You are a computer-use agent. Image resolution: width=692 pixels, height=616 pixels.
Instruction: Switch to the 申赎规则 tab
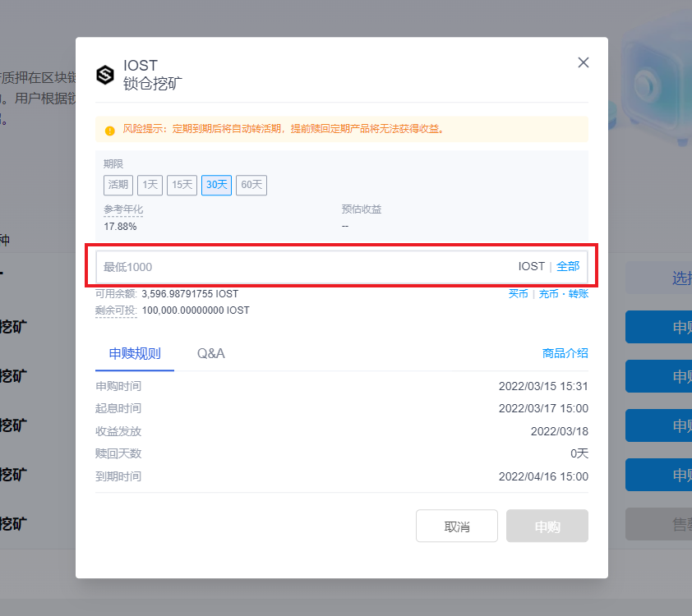click(x=135, y=354)
